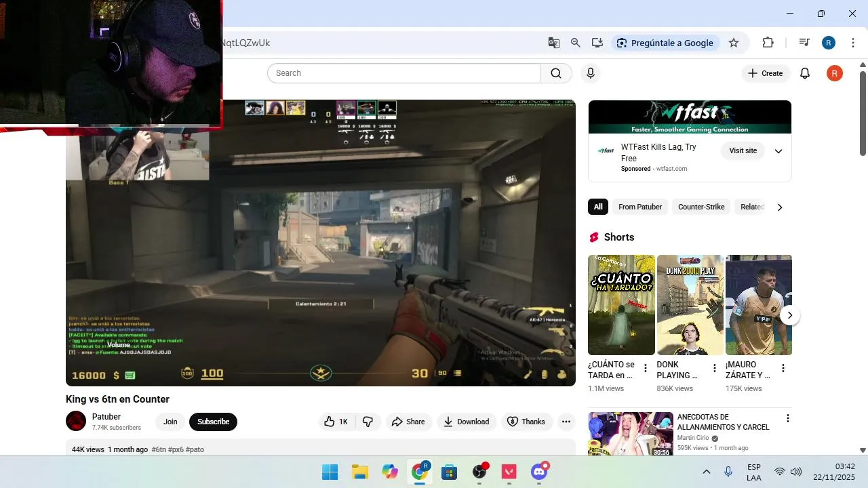Show next Shorts with the arrow button
868x488 pixels.
tap(789, 315)
